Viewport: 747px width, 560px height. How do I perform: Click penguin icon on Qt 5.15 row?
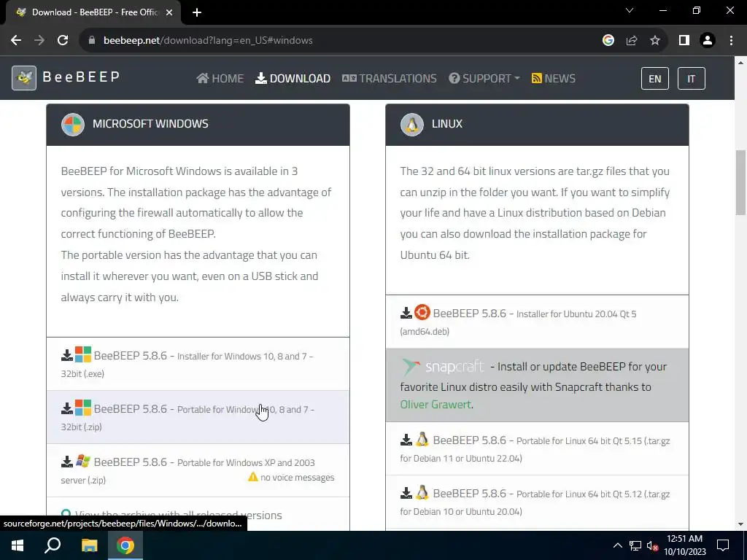(422, 439)
